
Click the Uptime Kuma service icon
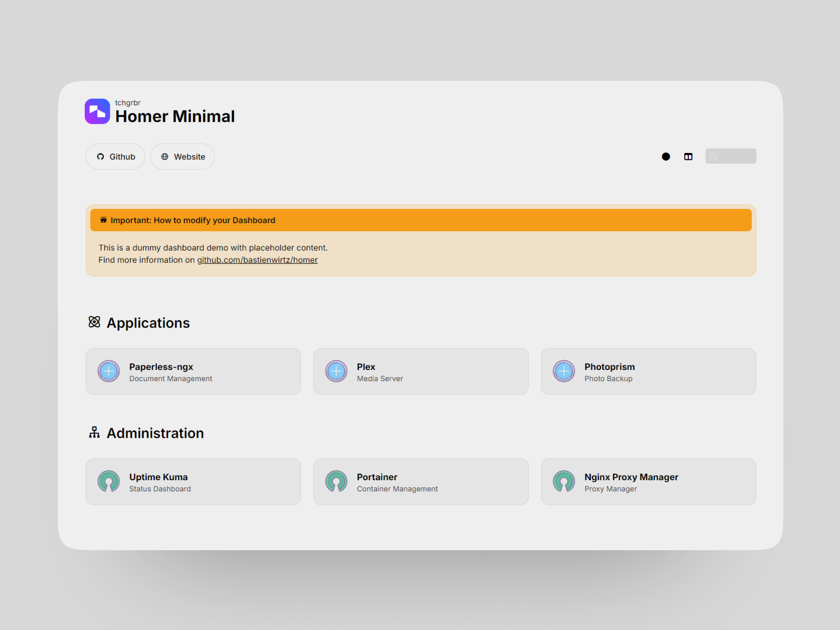pyautogui.click(x=108, y=481)
